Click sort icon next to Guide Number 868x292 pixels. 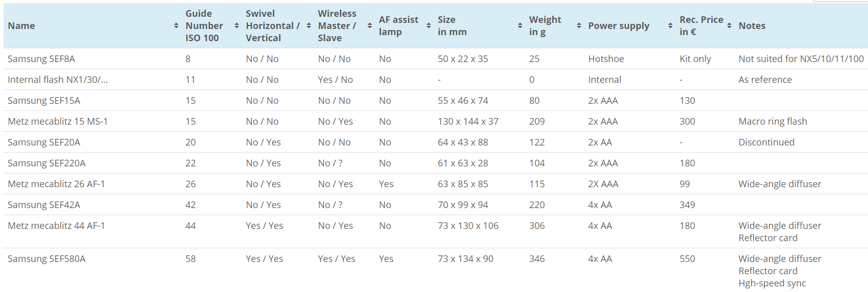coord(236,26)
